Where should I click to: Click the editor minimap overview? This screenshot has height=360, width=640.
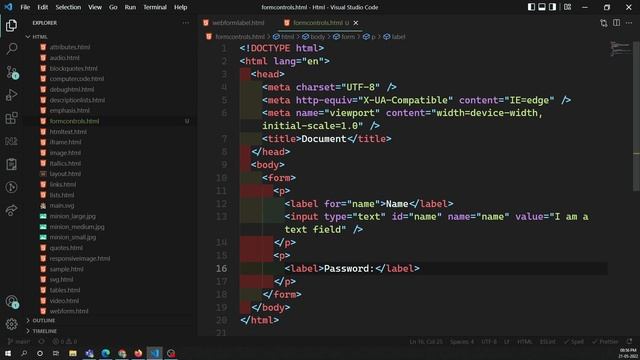pyautogui.click(x=620, y=49)
